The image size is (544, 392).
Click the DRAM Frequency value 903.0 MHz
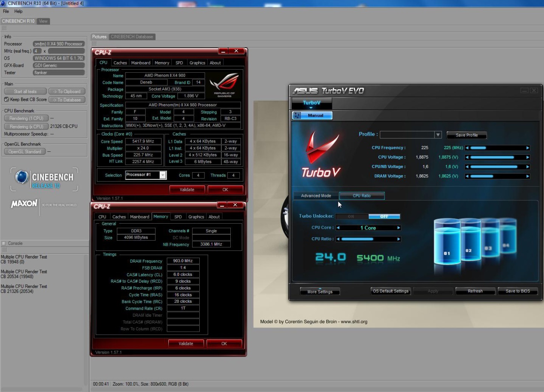coord(183,261)
